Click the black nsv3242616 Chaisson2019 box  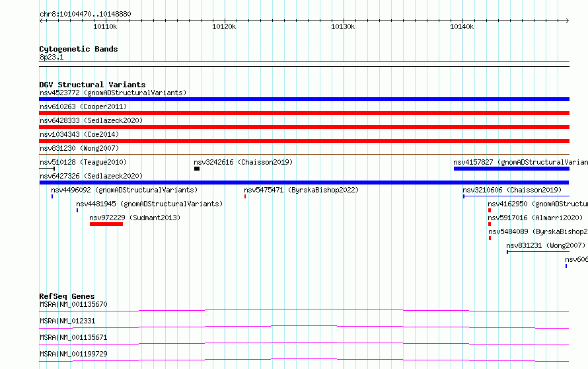(x=197, y=169)
